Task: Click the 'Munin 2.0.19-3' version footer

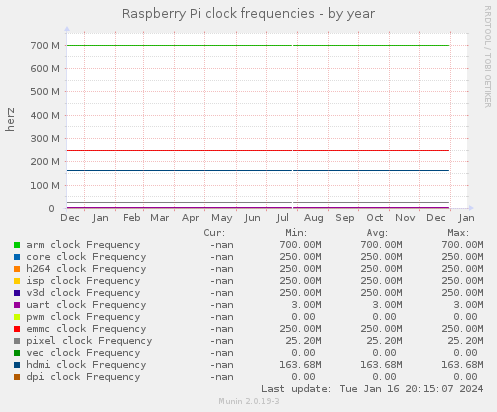Action: tap(249, 401)
